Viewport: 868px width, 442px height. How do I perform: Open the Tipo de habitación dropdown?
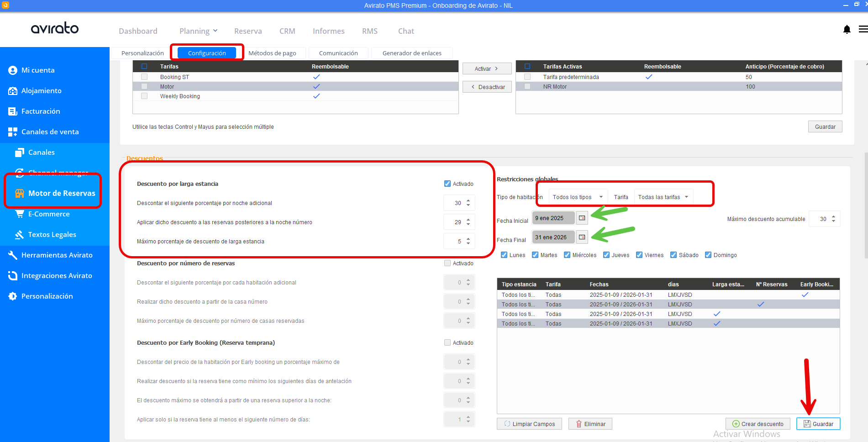coord(578,197)
